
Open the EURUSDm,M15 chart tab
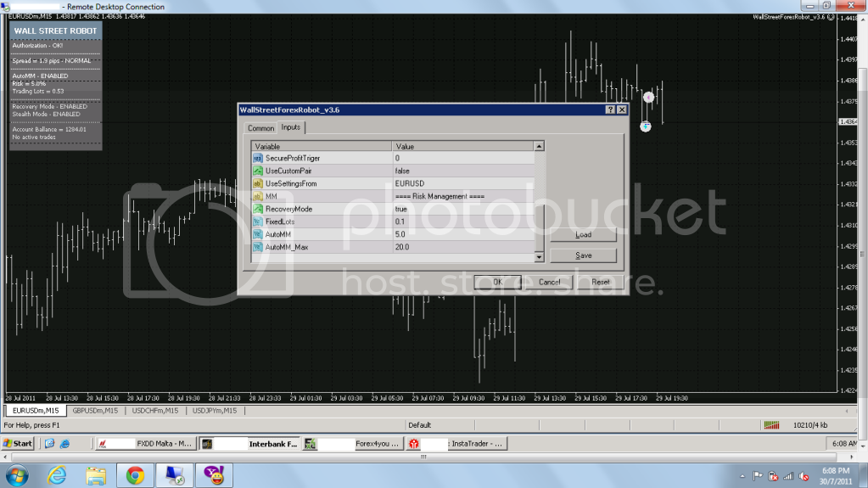point(36,411)
